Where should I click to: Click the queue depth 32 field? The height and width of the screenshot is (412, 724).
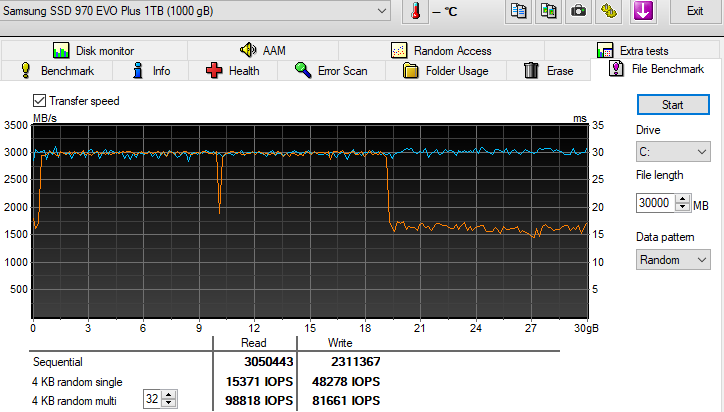point(152,399)
